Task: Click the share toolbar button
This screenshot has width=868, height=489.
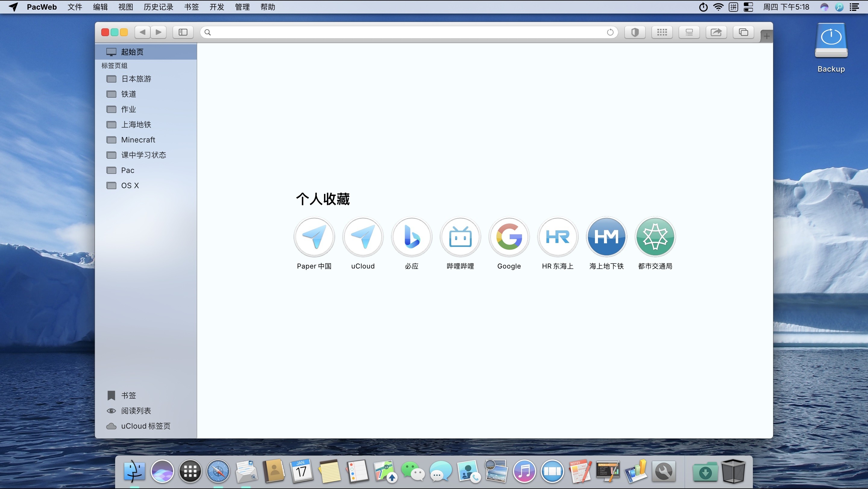Action: [x=716, y=32]
